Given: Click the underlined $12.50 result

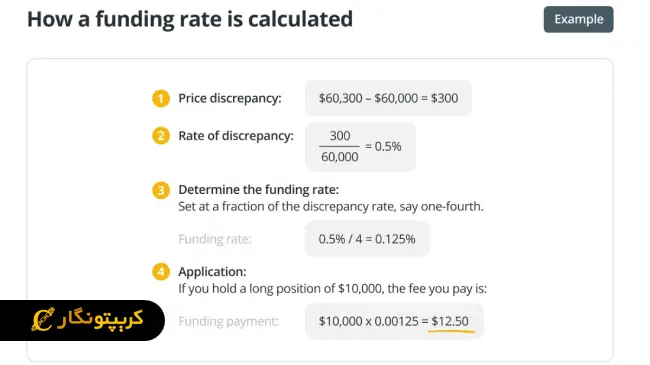Looking at the screenshot, I should tap(450, 321).
